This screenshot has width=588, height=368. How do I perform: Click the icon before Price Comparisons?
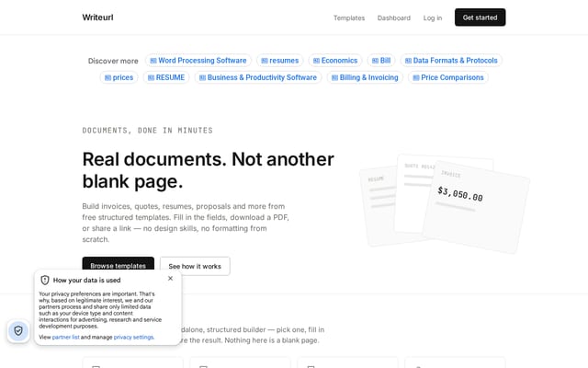[x=416, y=77]
